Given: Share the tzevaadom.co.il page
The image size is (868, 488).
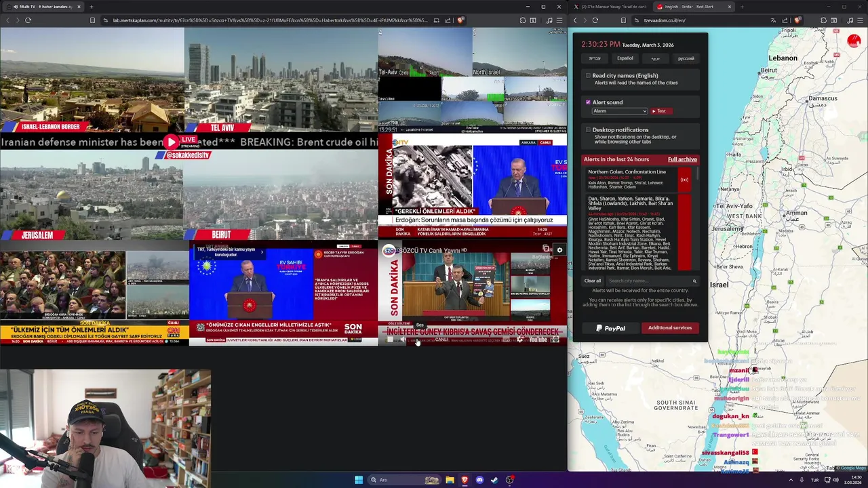Looking at the screenshot, I should point(786,20).
